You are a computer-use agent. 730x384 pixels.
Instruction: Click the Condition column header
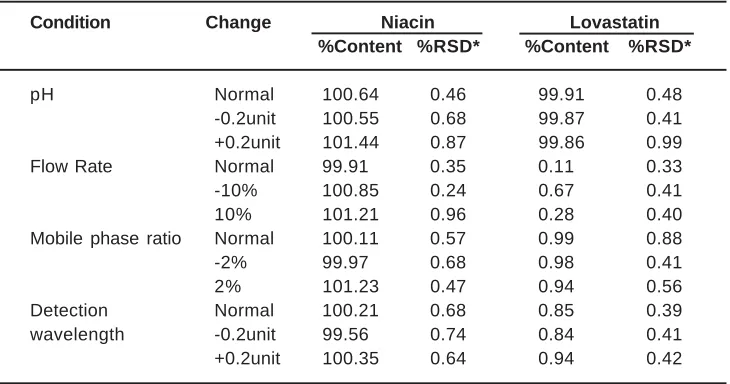pyautogui.click(x=70, y=22)
